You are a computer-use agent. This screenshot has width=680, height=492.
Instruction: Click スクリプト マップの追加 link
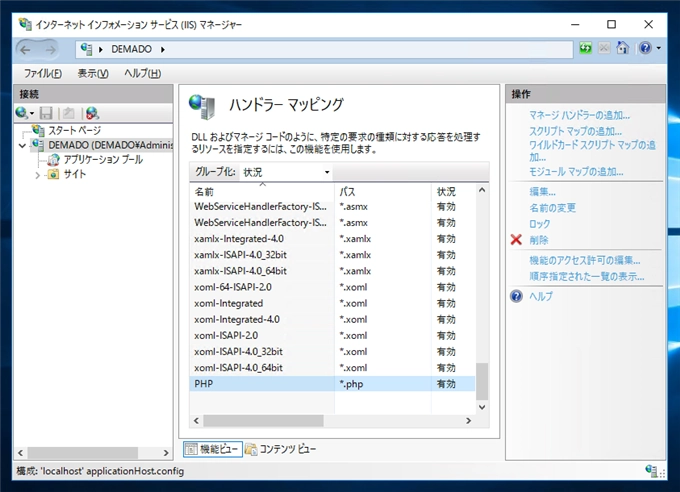pyautogui.click(x=575, y=131)
